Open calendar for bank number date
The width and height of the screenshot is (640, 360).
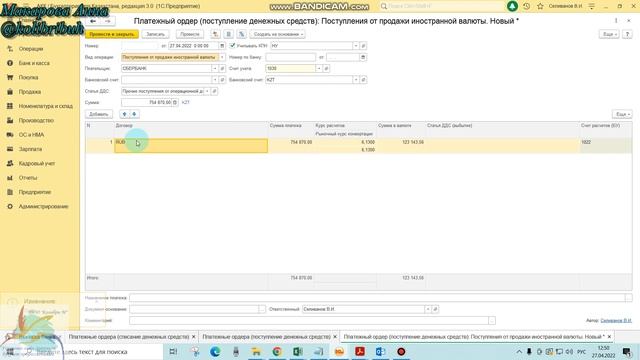pos(363,57)
